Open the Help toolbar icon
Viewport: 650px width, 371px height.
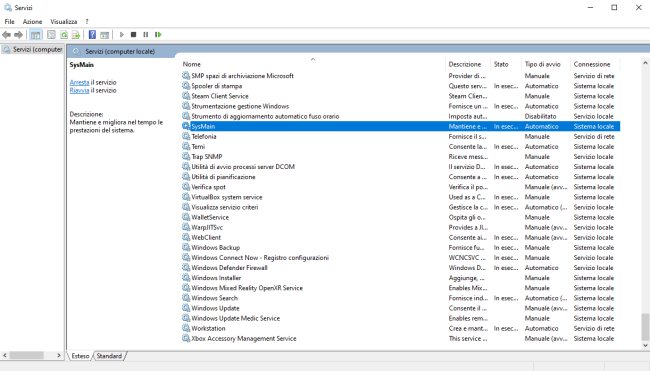pyautogui.click(x=92, y=35)
